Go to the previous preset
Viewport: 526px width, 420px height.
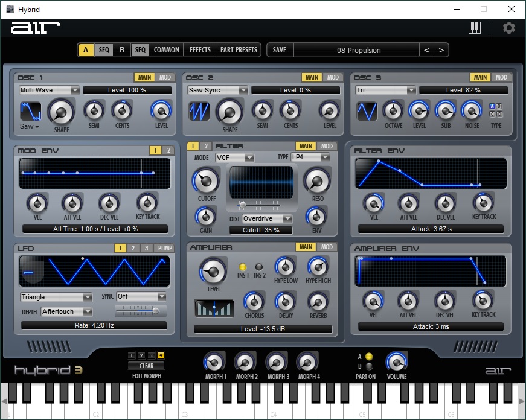pyautogui.click(x=427, y=50)
